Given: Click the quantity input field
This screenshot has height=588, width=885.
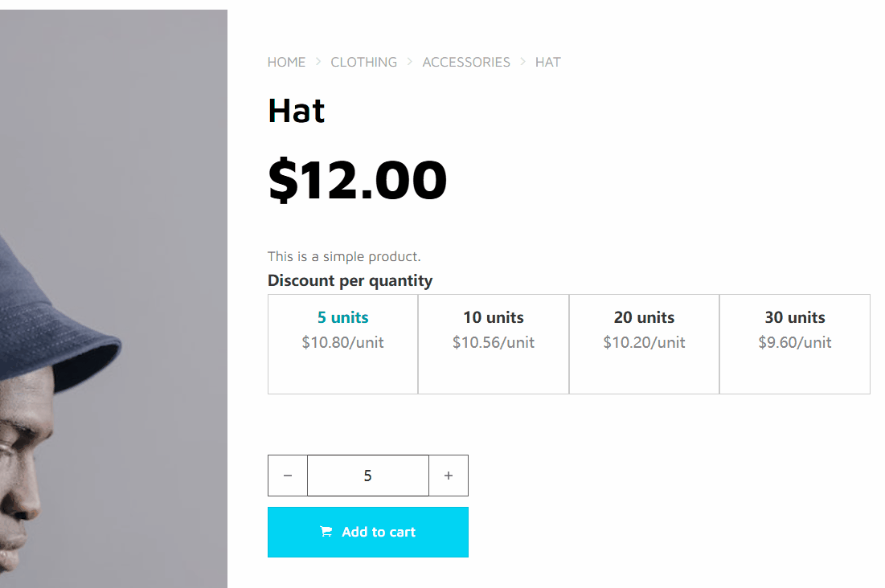Looking at the screenshot, I should pyautogui.click(x=368, y=476).
